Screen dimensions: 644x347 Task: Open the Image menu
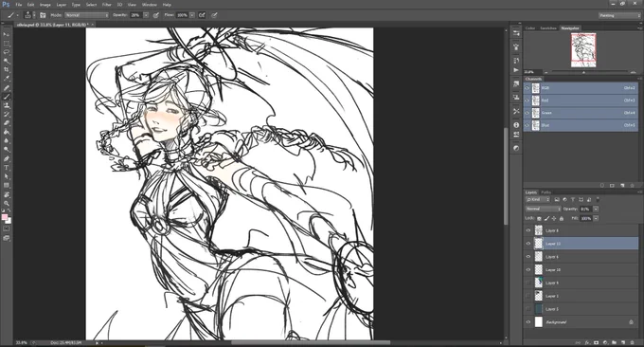45,5
